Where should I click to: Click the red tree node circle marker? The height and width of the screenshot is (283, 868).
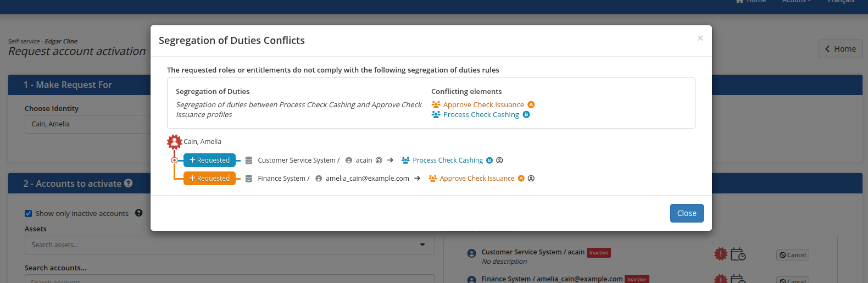click(x=174, y=160)
